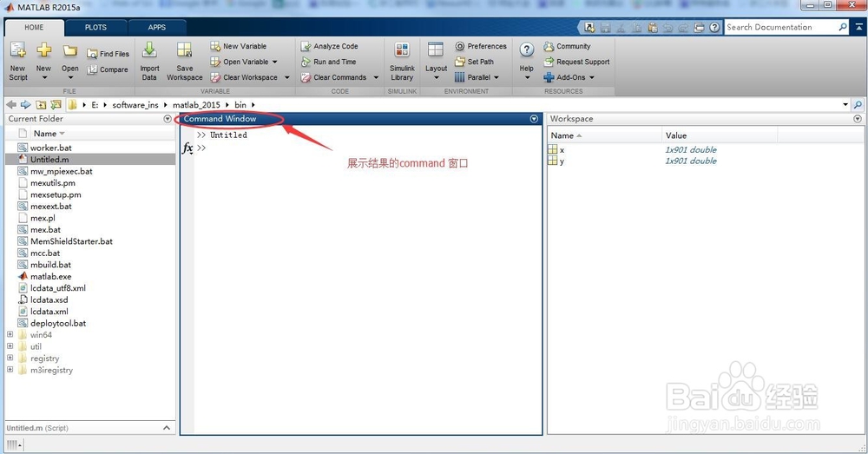Screen dimensions: 868x454
Task: Go forward in folder history
Action: click(x=25, y=105)
